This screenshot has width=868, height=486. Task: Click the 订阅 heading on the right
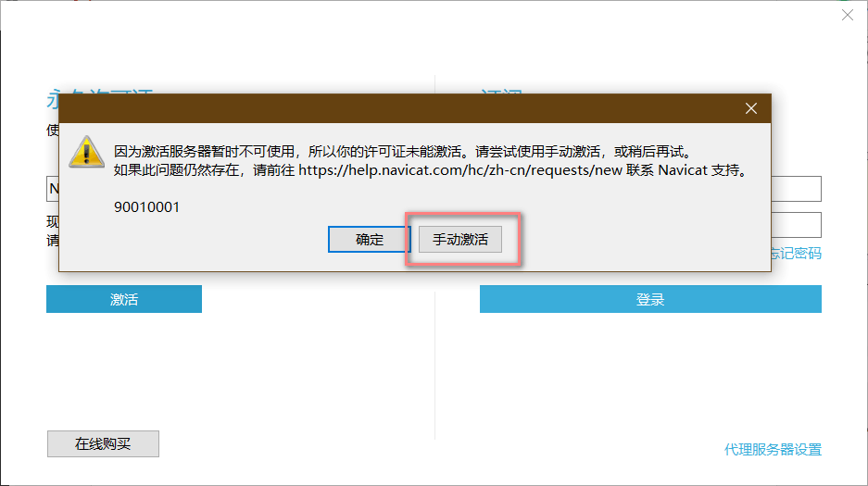point(502,95)
